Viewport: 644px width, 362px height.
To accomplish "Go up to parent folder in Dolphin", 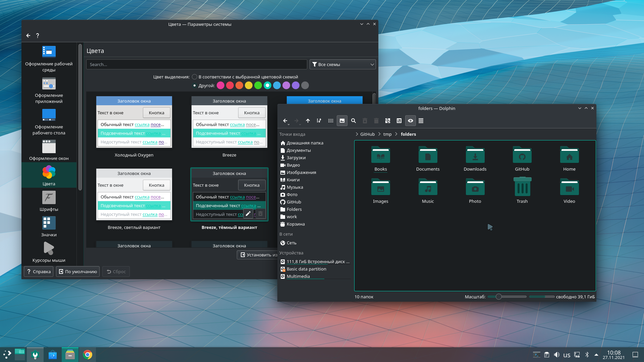I will (x=308, y=121).
